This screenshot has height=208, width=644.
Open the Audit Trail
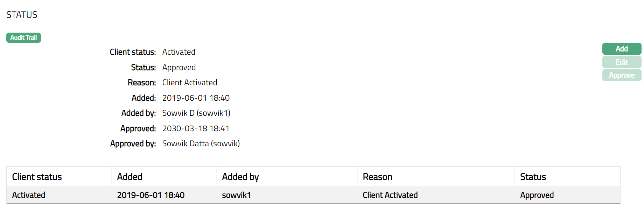[23, 38]
